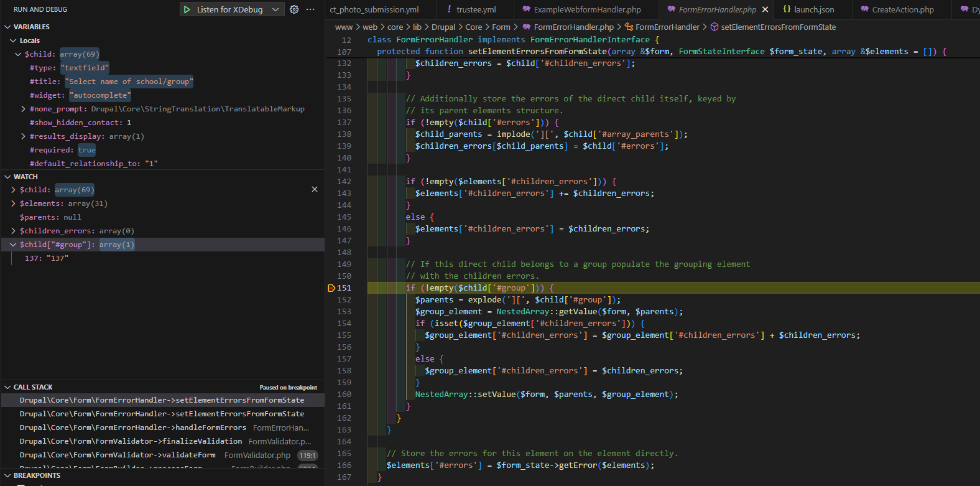Click #default_relationship_to variable row
The height and width of the screenshot is (486, 980).
(163, 164)
